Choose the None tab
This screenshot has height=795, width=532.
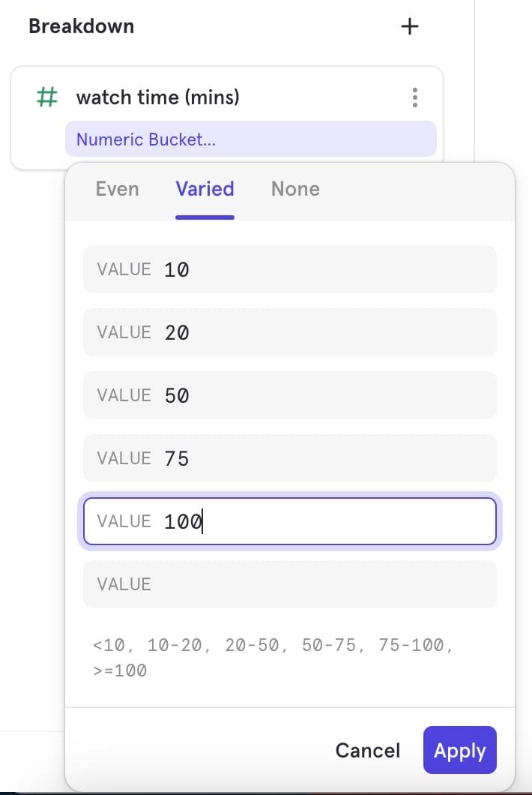coord(295,189)
